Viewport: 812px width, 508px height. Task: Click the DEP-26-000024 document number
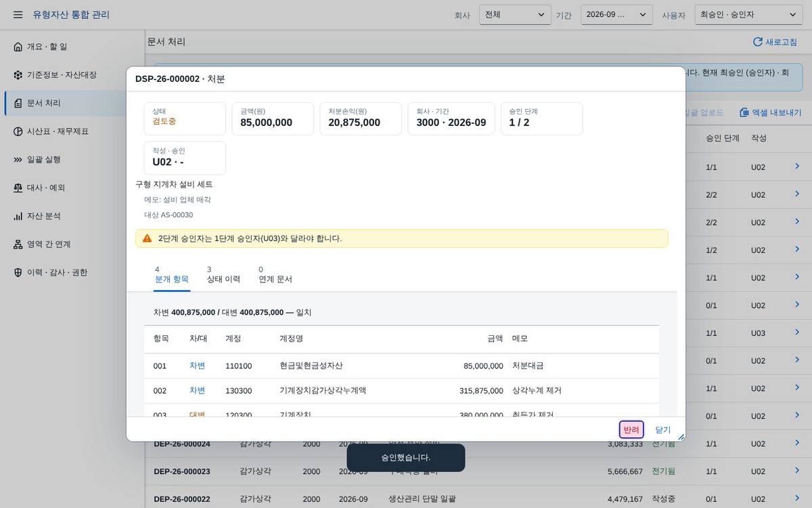[x=182, y=444]
